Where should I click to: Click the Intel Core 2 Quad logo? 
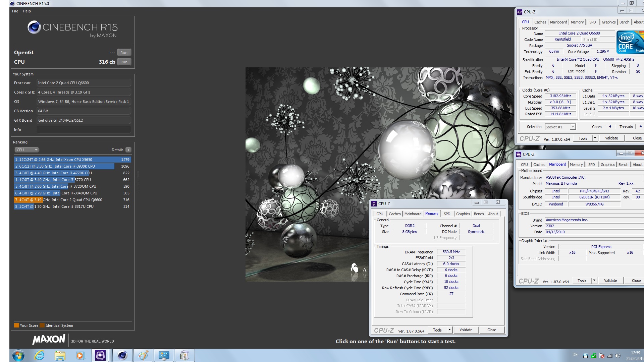[x=630, y=42]
